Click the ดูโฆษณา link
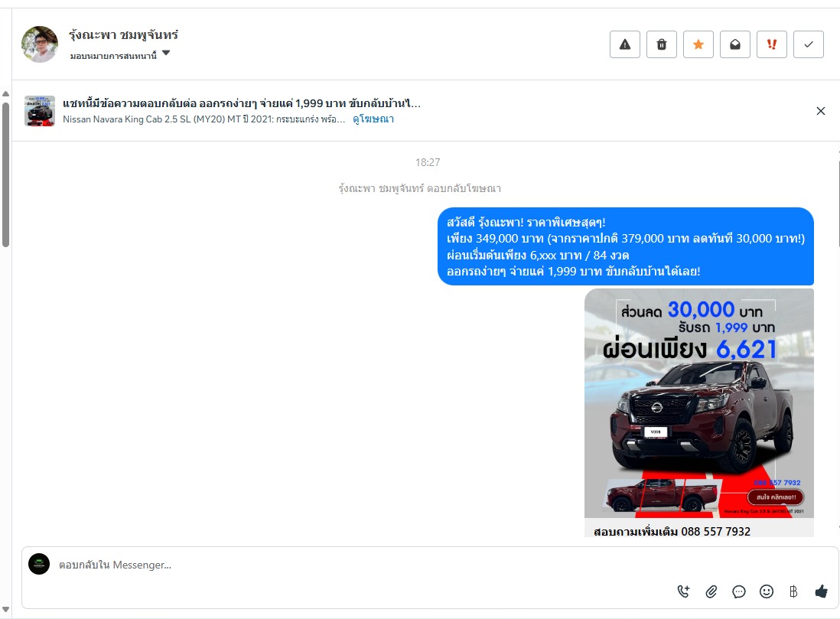The height and width of the screenshot is (619, 840). [x=373, y=119]
